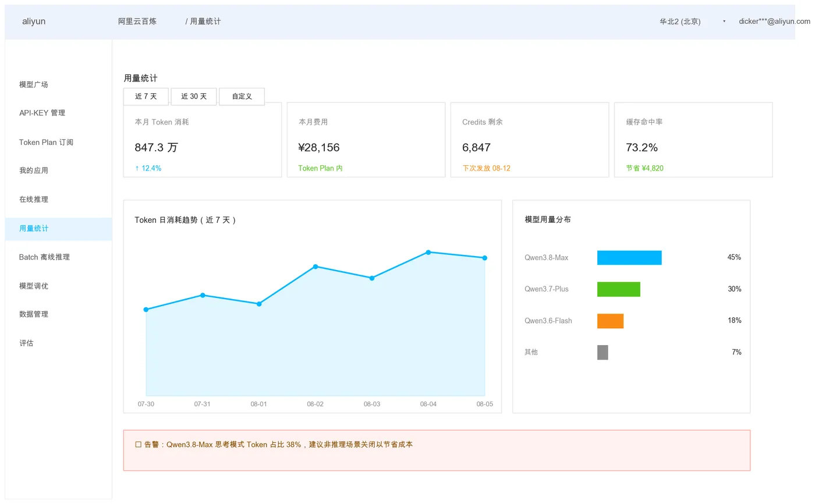Click the 30% share value

tap(734, 289)
